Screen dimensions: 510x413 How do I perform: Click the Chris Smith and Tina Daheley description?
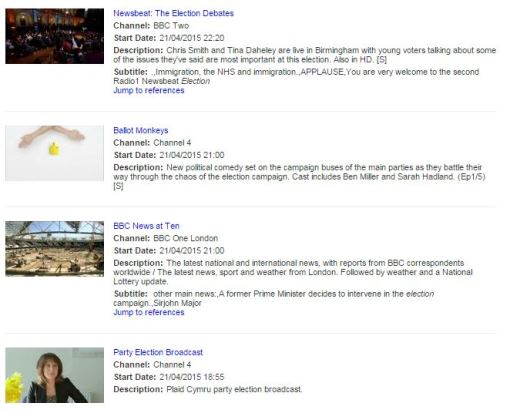coord(305,55)
